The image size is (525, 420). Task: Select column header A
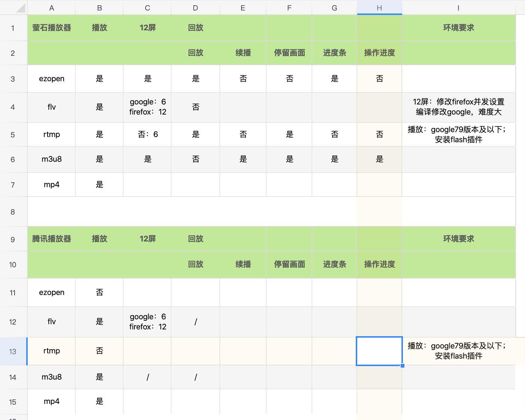click(51, 8)
